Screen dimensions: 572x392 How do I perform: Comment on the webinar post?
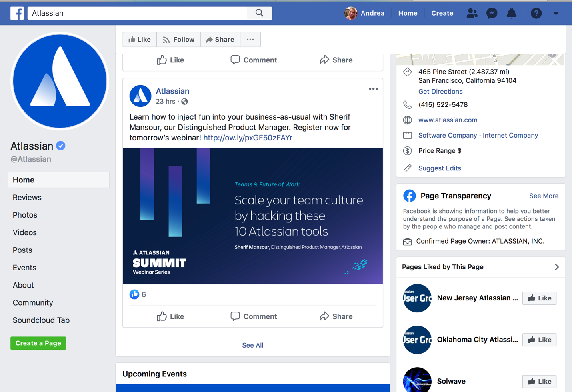click(254, 316)
